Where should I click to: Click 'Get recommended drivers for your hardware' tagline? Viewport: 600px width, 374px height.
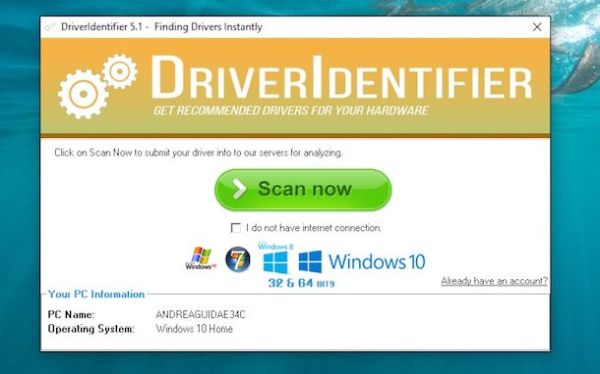[x=290, y=111]
